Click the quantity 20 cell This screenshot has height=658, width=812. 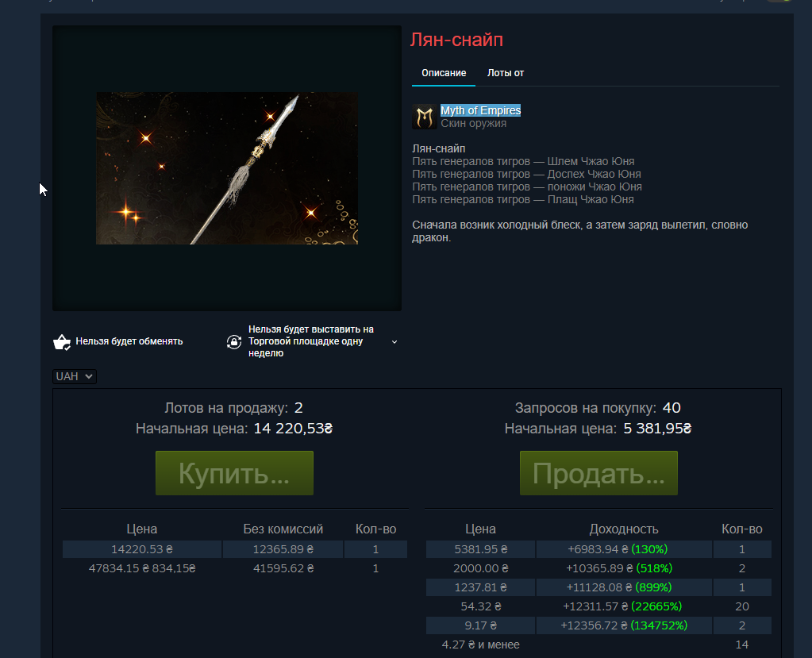pos(742,606)
